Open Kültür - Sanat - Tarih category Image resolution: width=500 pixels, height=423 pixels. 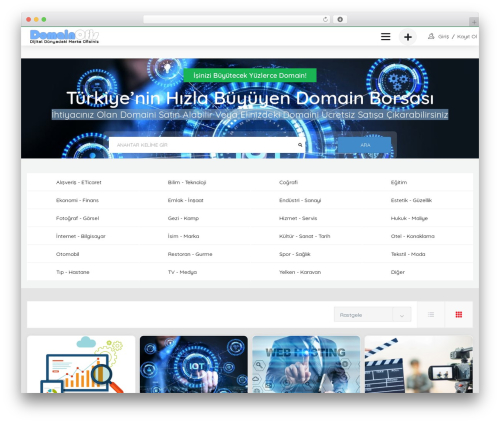click(305, 236)
